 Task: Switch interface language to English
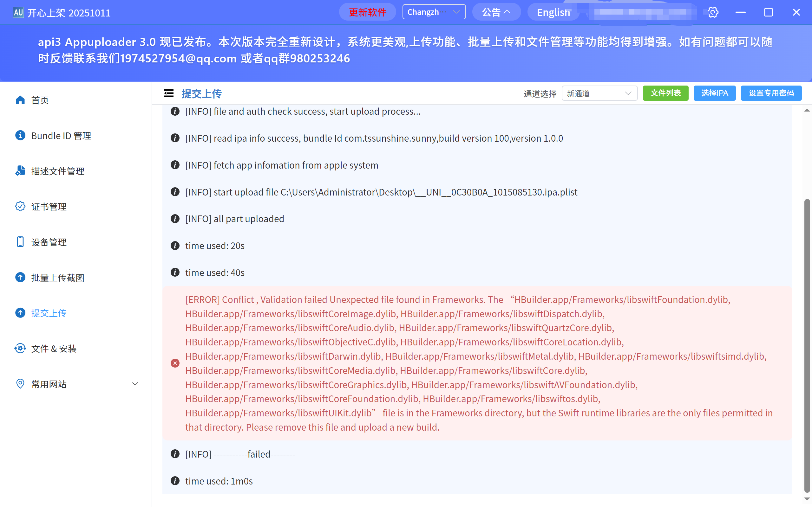click(553, 12)
